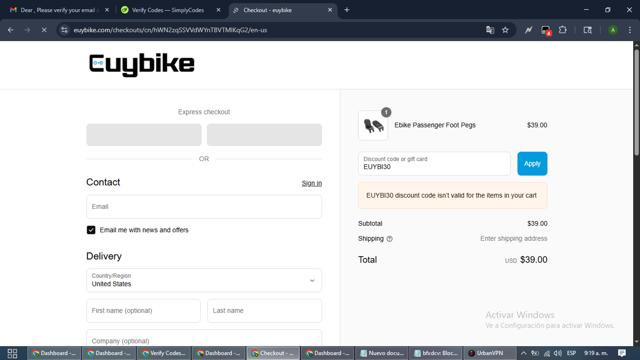The image size is (640, 360).
Task: Open the lightning bolt extension
Action: tap(529, 30)
